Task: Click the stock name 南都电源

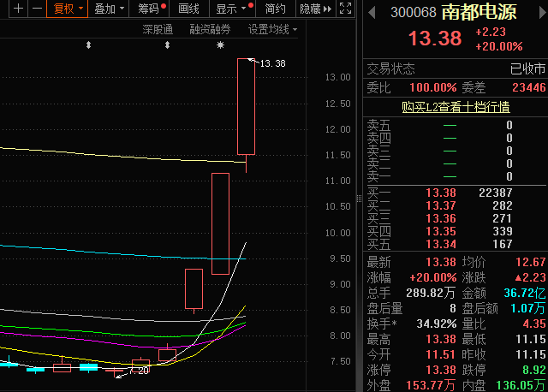Action: (479, 12)
